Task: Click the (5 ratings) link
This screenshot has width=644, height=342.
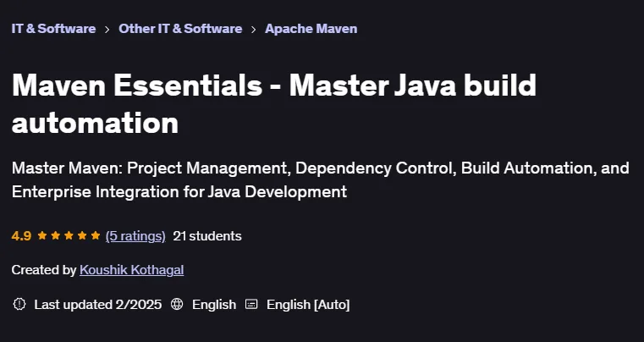Action: coord(135,236)
